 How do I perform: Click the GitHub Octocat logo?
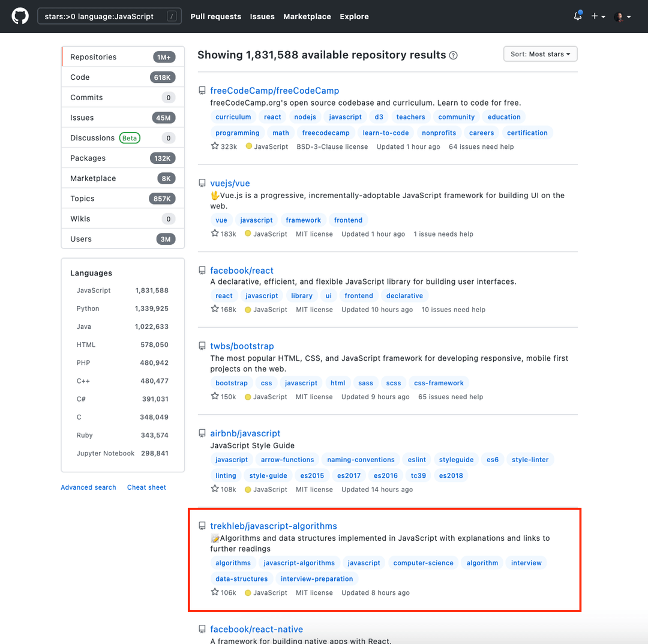coord(20,16)
